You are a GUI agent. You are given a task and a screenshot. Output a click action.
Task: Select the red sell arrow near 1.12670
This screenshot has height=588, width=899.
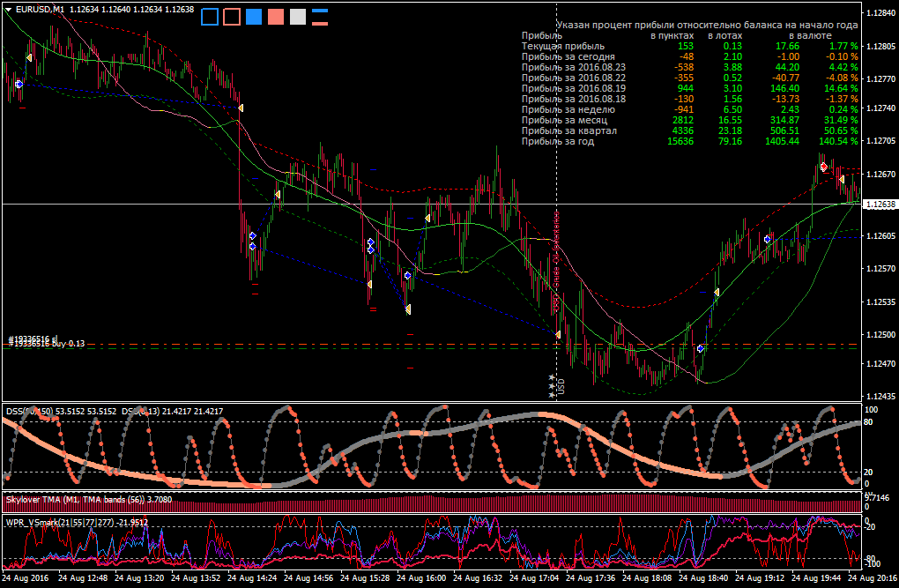point(824,167)
